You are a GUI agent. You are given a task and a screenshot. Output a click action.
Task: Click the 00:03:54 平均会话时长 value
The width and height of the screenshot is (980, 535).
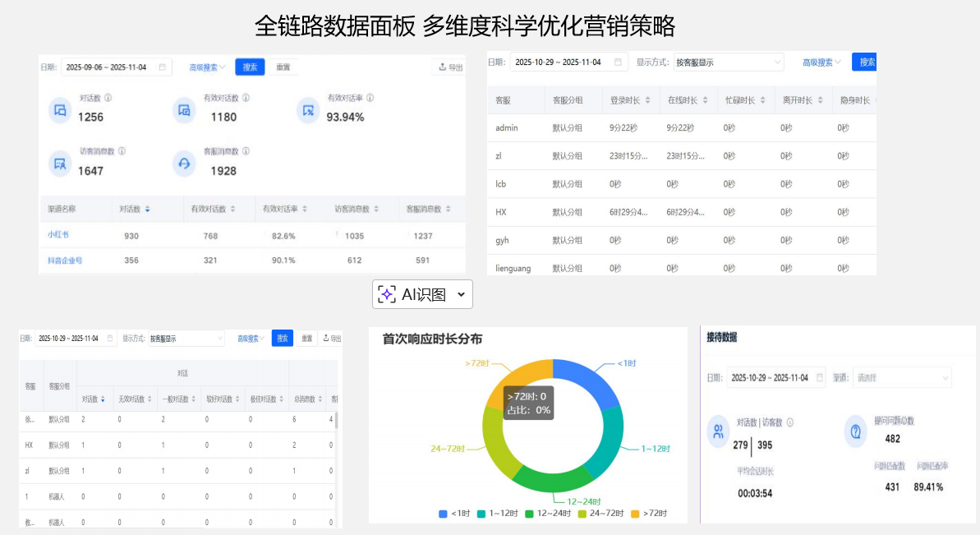pos(755,493)
